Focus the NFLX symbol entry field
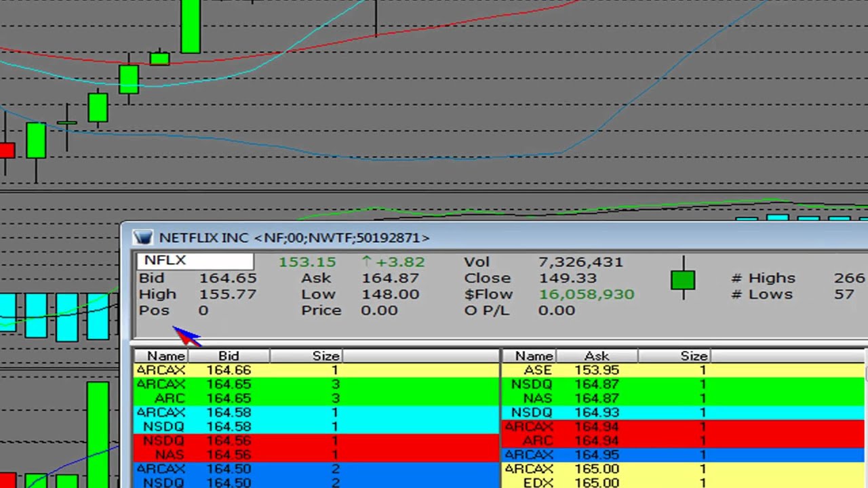 click(195, 261)
